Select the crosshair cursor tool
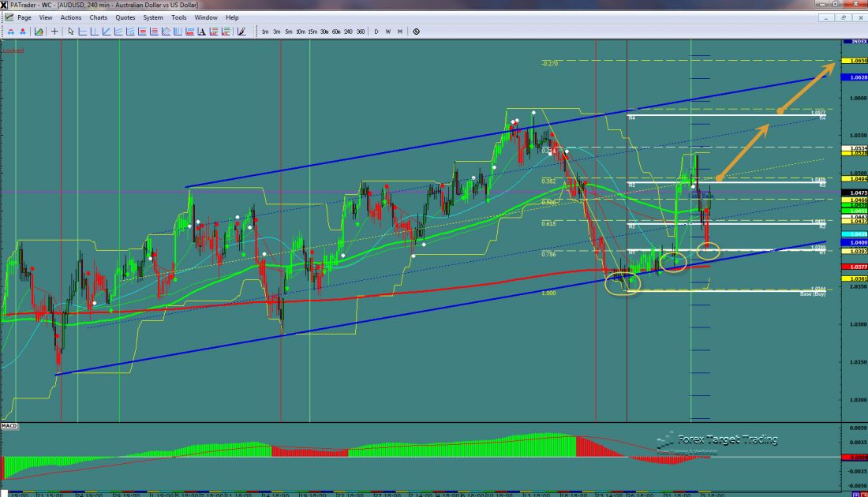Image resolution: width=868 pixels, height=497 pixels. tap(54, 32)
